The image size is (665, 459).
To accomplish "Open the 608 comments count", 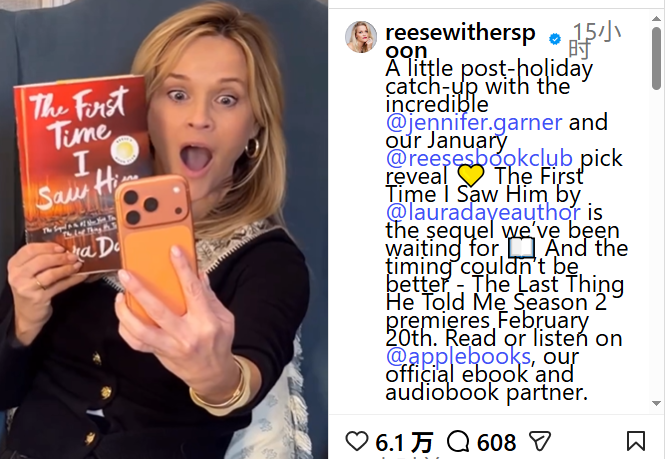I will coord(496,442).
